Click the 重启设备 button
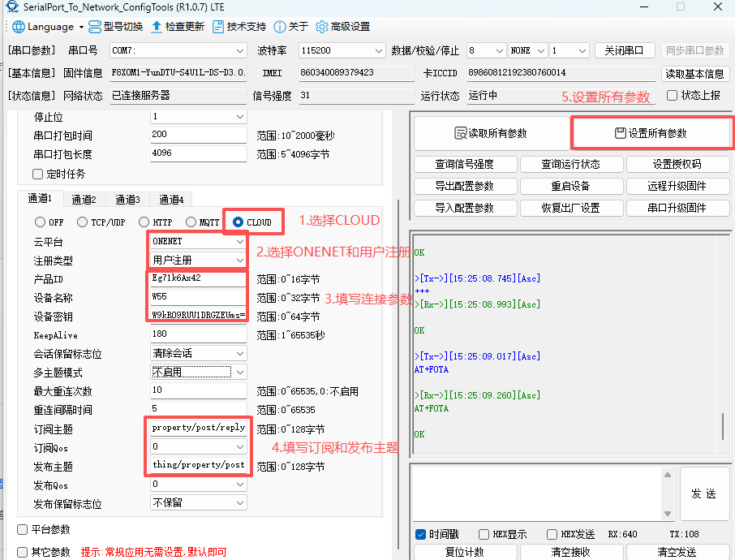Screen dimensions: 735x560 pyautogui.click(x=571, y=186)
